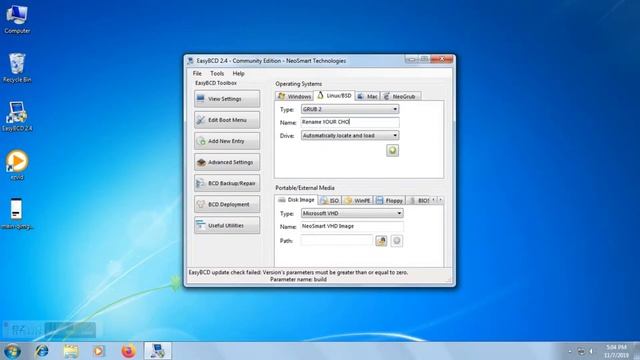Open Useful Utilities

click(x=227, y=225)
